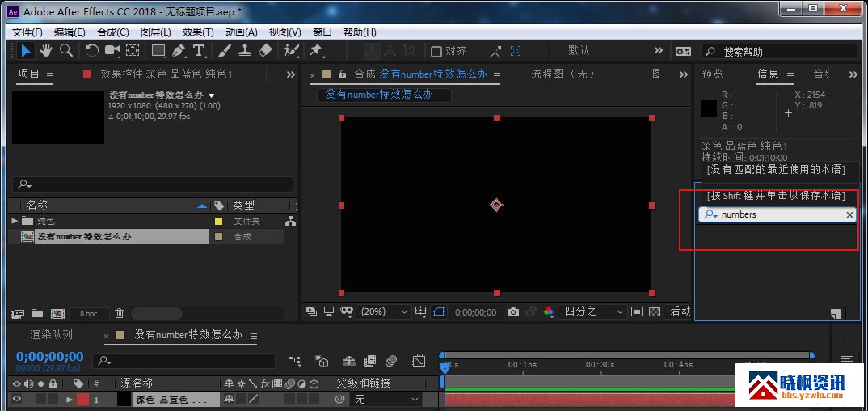Toggle the hide shy layers switch
Image resolution: width=868 pixels, height=411 pixels.
click(349, 361)
